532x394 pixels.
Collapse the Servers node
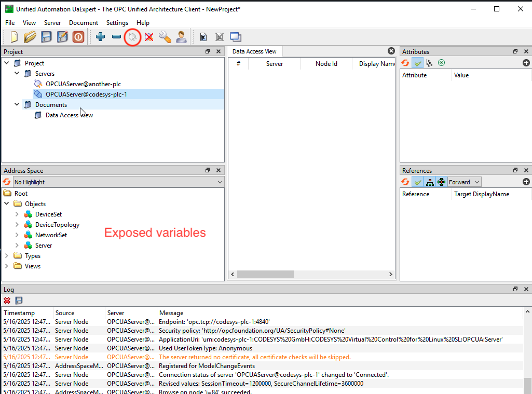click(17, 73)
